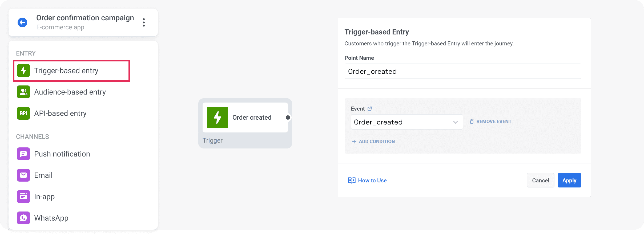Apply the Trigger-based Entry settings

point(569,180)
